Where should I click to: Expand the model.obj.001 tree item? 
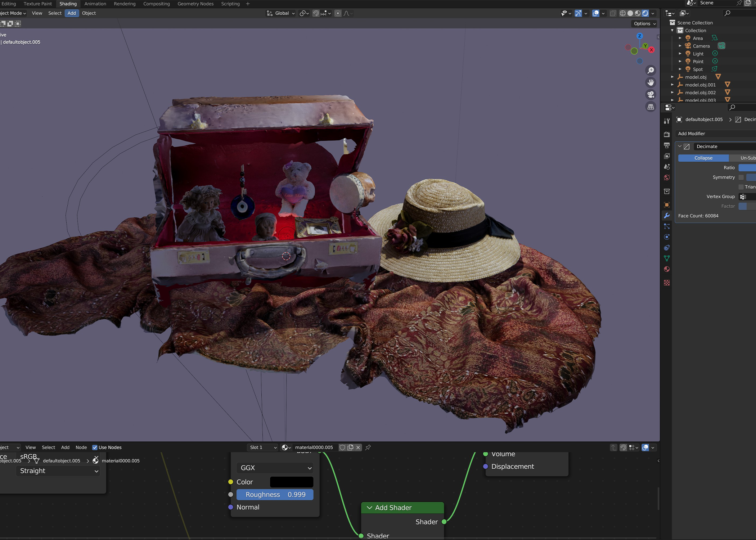pyautogui.click(x=672, y=85)
